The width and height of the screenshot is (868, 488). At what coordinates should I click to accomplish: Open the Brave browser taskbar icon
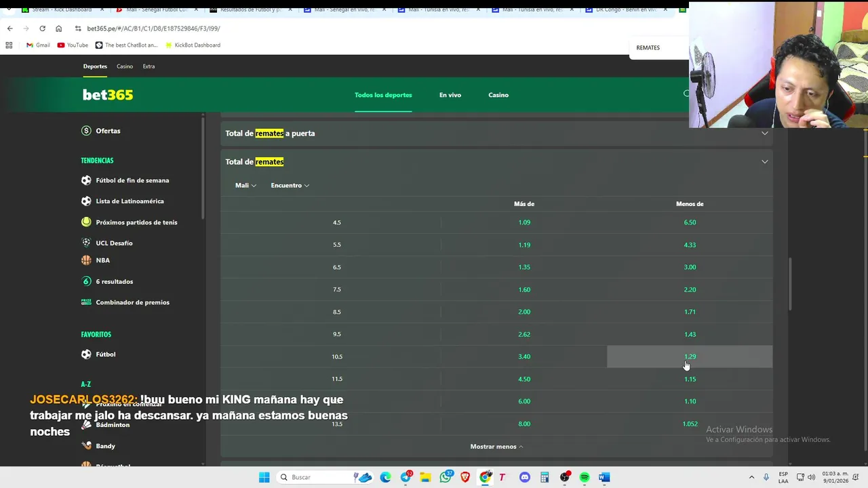[x=465, y=477]
